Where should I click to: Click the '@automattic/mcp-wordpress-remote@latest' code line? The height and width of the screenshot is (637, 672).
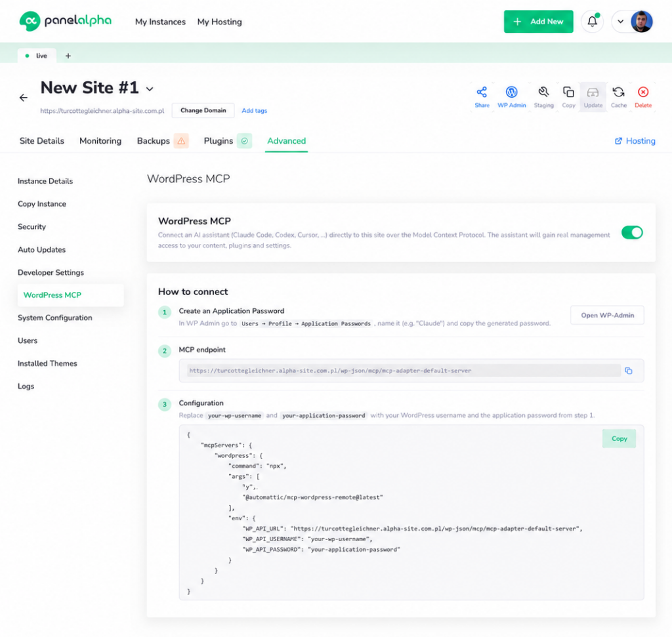coord(312,497)
